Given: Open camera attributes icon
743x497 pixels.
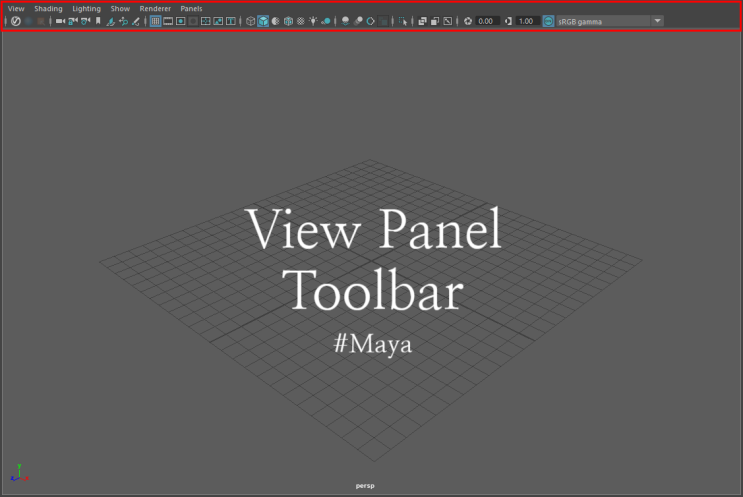Looking at the screenshot, I should pos(86,21).
